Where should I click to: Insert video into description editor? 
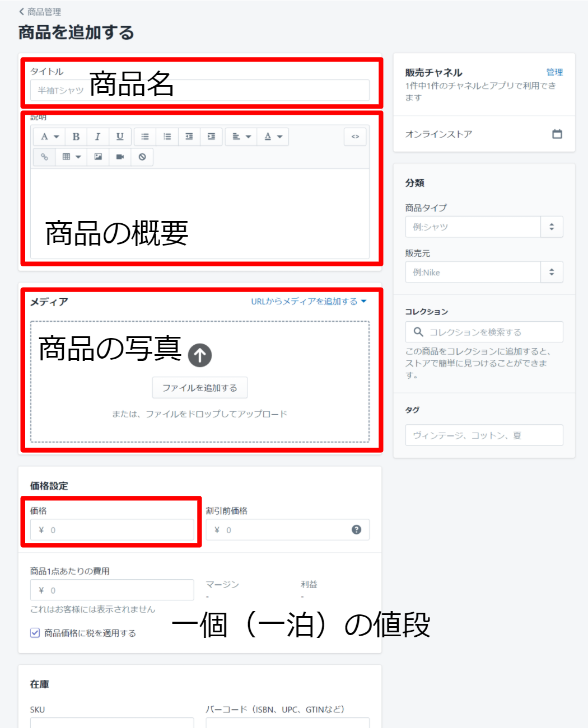coord(120,157)
